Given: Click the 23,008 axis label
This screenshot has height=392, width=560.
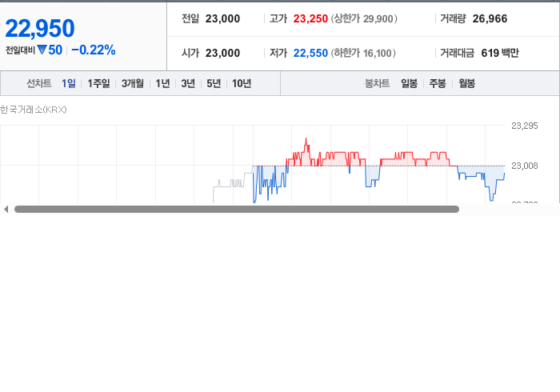Looking at the screenshot, I should coord(524,166).
